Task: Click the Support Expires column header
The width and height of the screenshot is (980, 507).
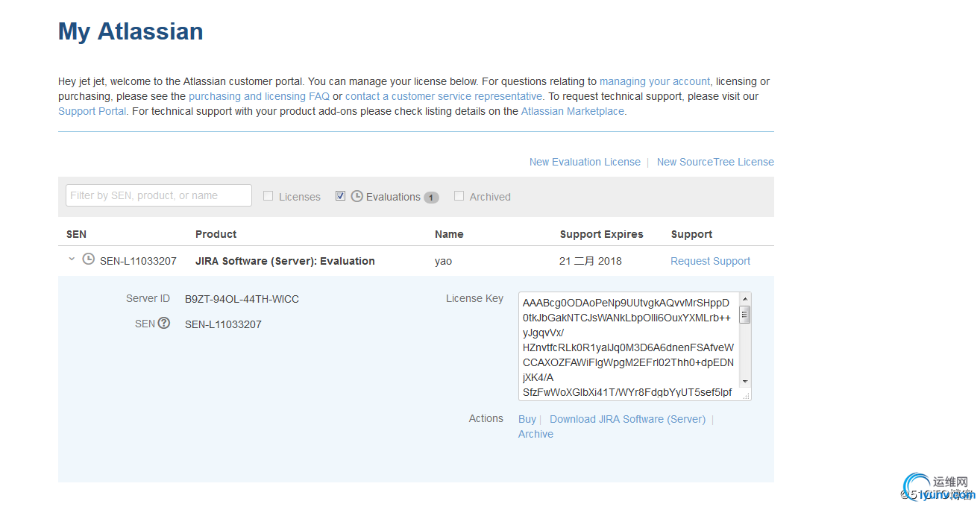Action: 602,234
